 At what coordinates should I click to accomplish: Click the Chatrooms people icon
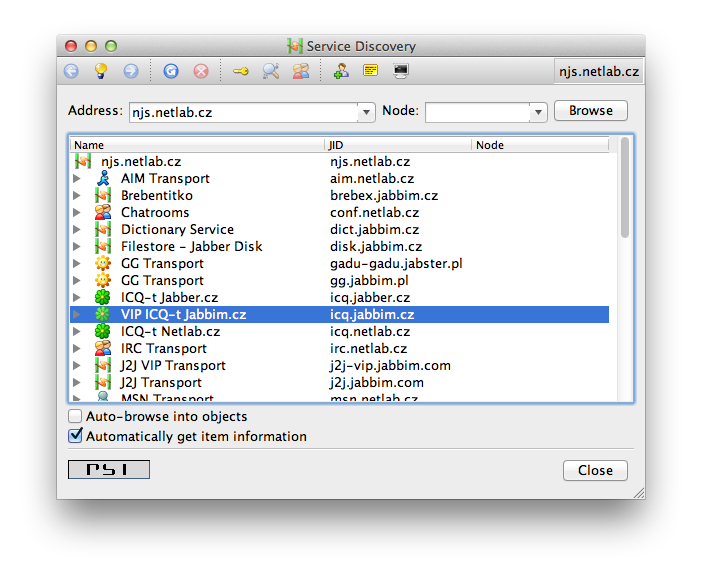[103, 212]
